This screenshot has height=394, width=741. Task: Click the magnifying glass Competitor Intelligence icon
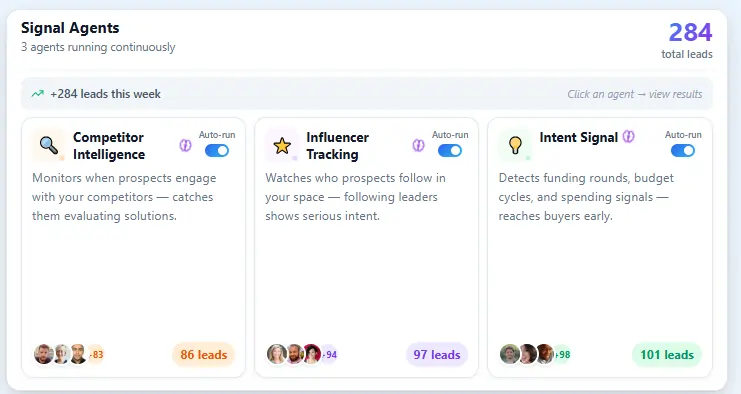tap(49, 145)
